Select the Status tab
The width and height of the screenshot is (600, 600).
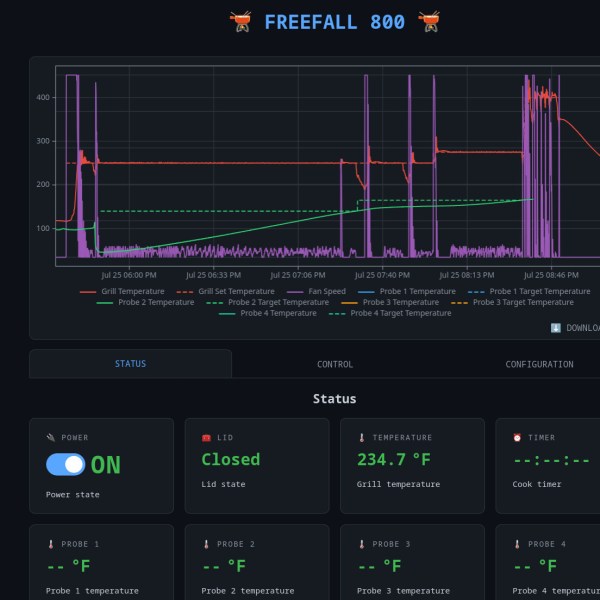(130, 364)
